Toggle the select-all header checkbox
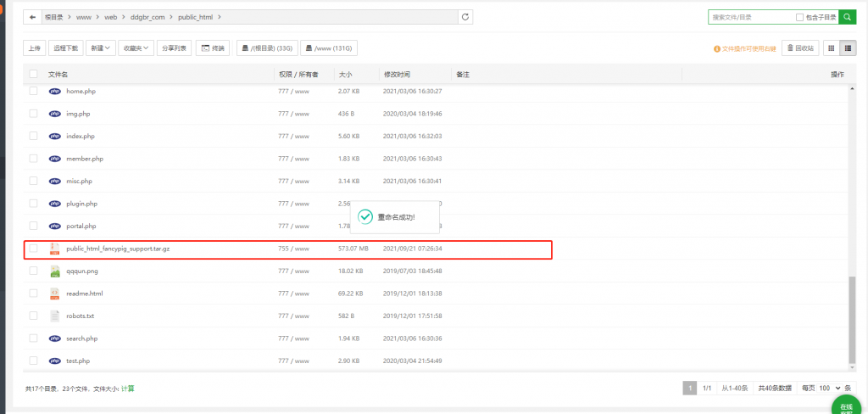868x414 pixels. pyautogui.click(x=34, y=74)
